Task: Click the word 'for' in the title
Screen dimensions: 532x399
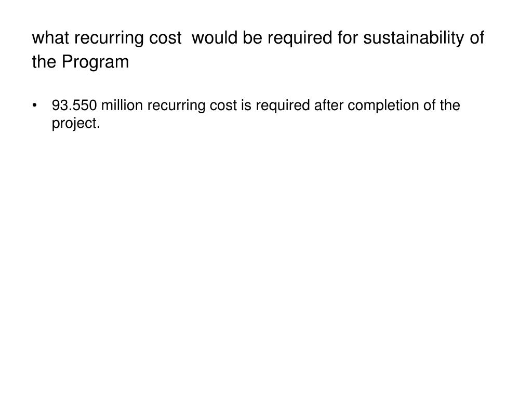Action: tap(348, 37)
